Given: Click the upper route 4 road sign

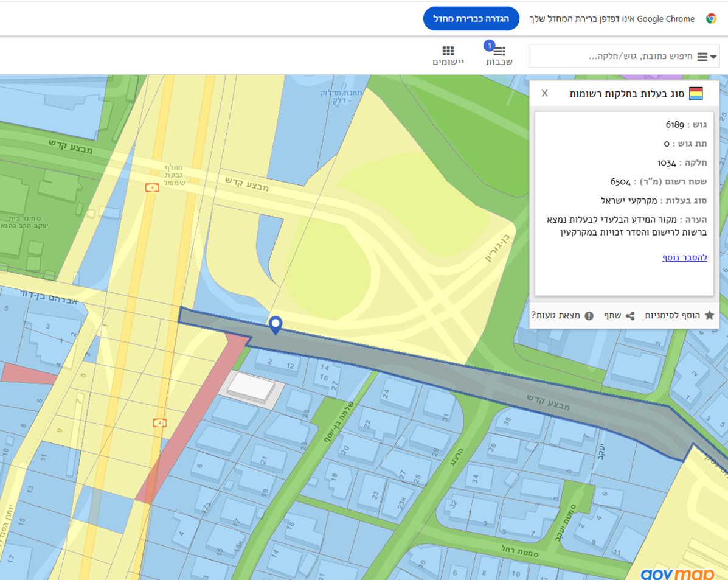Looking at the screenshot, I should [152, 188].
